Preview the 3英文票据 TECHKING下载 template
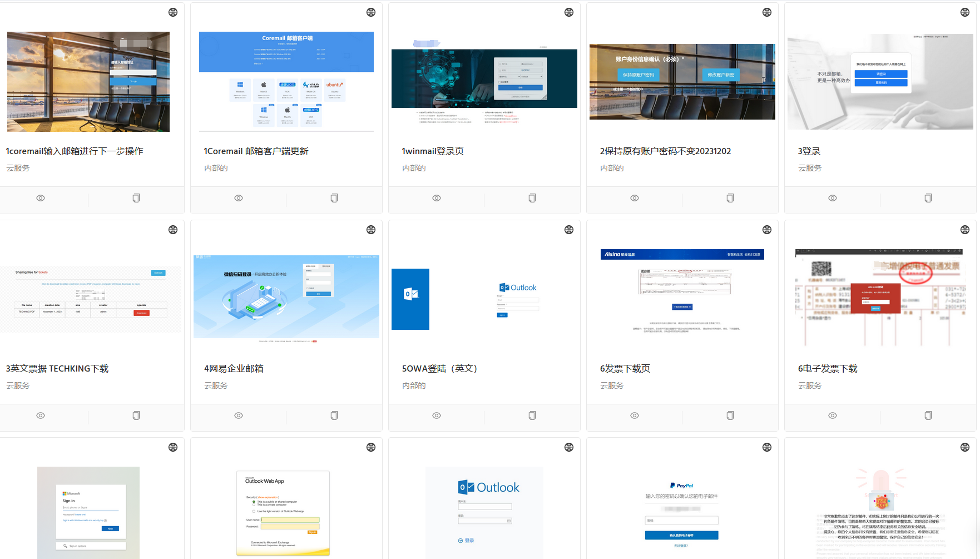This screenshot has width=980, height=559. pyautogui.click(x=41, y=415)
